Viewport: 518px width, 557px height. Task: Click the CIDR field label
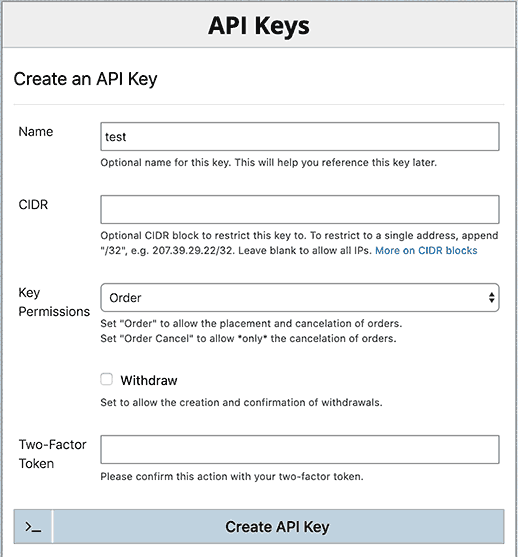(x=33, y=205)
